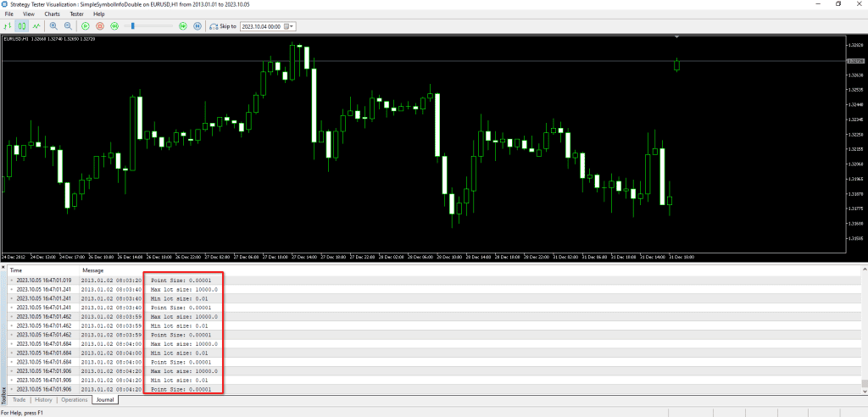Viewport: 868px width, 417px height.
Task: Open the Charts menu
Action: [52, 14]
